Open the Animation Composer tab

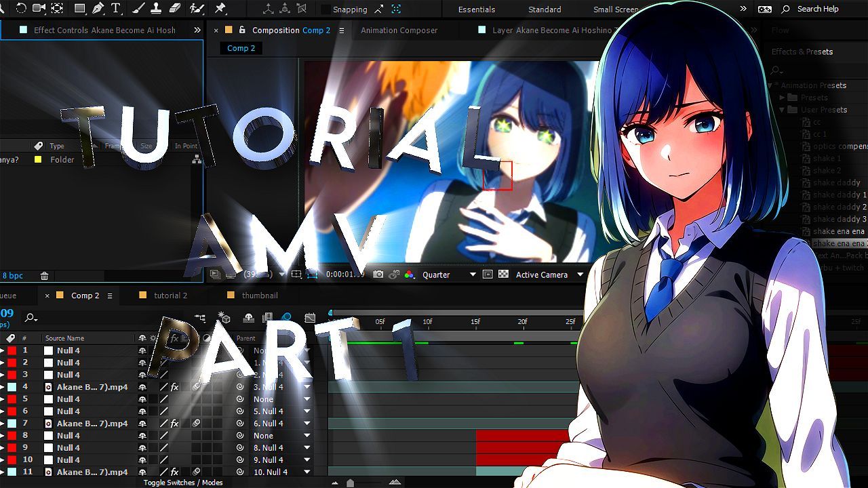[399, 30]
